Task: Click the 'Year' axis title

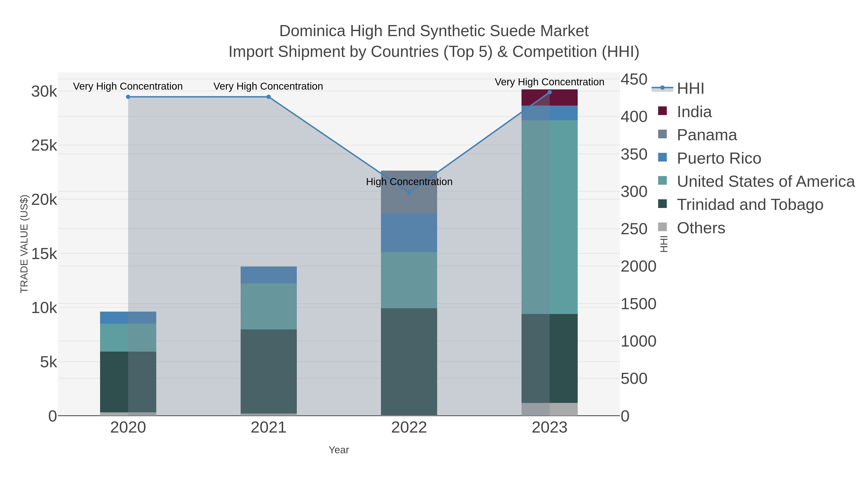Action: pyautogui.click(x=339, y=450)
